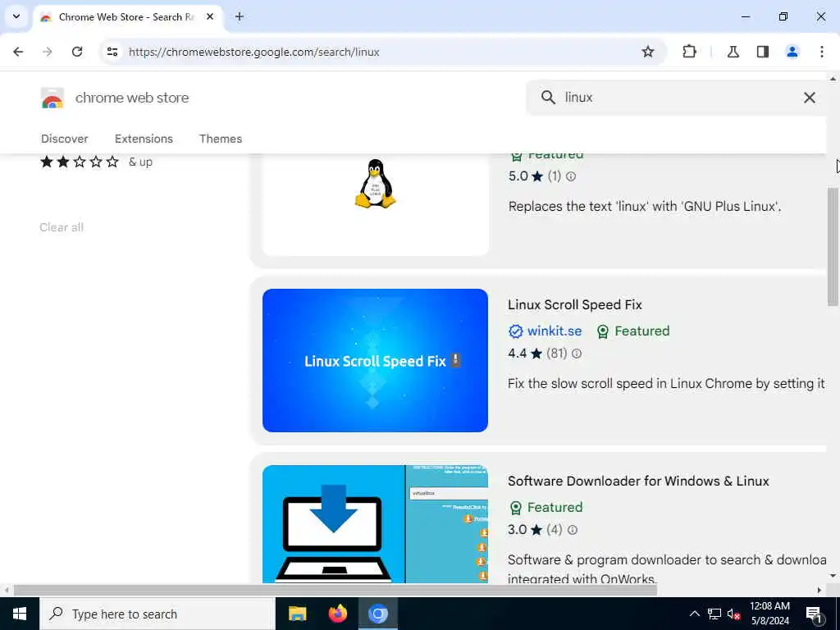Click the Windows taskbar search box

coord(157,614)
